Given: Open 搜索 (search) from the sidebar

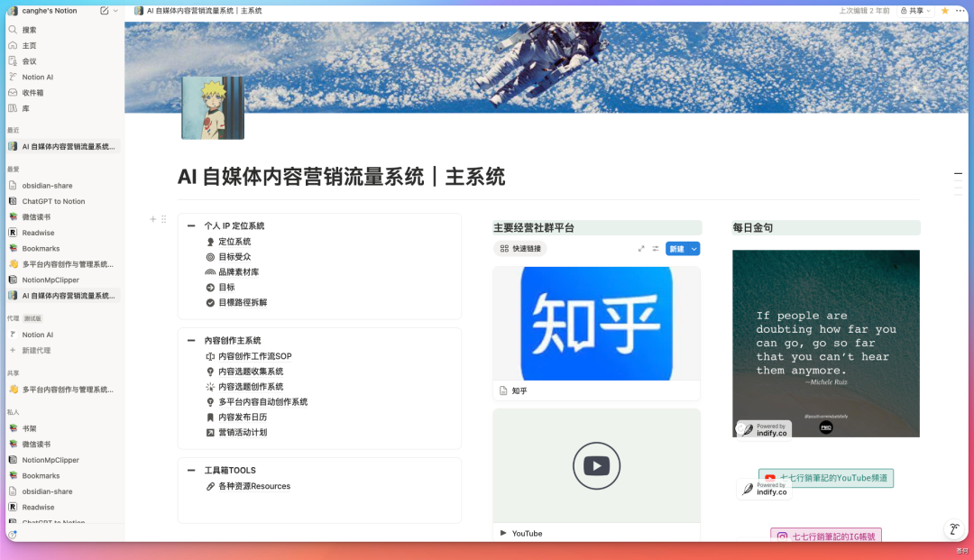Looking at the screenshot, I should (30, 29).
